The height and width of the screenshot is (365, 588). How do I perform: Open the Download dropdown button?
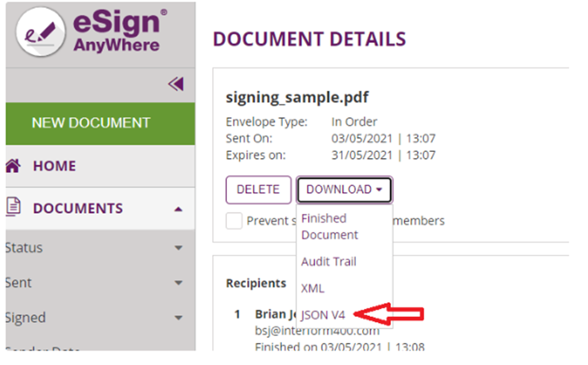pos(344,189)
